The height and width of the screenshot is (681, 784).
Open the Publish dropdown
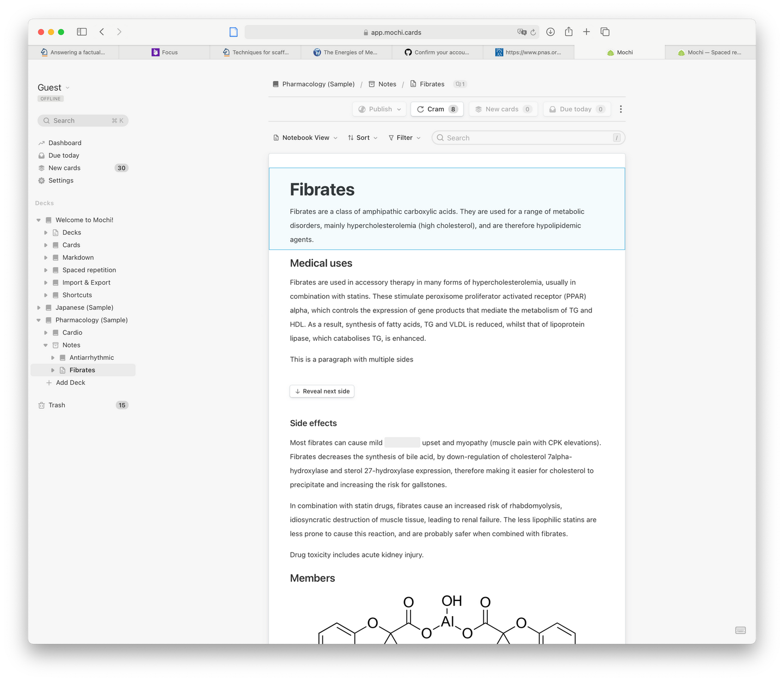(379, 109)
